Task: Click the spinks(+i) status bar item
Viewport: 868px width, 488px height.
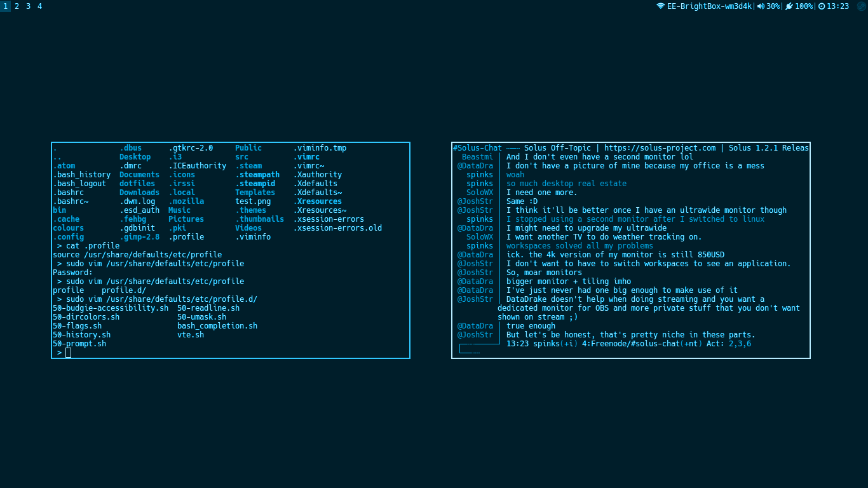Action: [x=555, y=344]
